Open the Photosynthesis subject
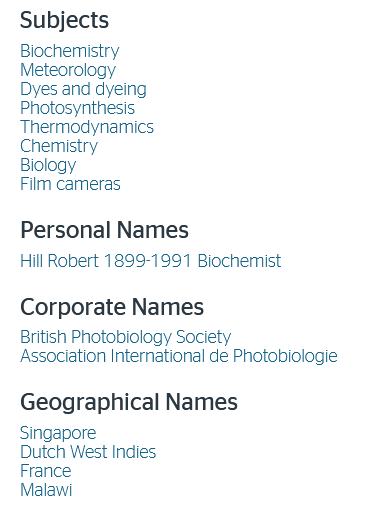The height and width of the screenshot is (513, 386). [77, 108]
